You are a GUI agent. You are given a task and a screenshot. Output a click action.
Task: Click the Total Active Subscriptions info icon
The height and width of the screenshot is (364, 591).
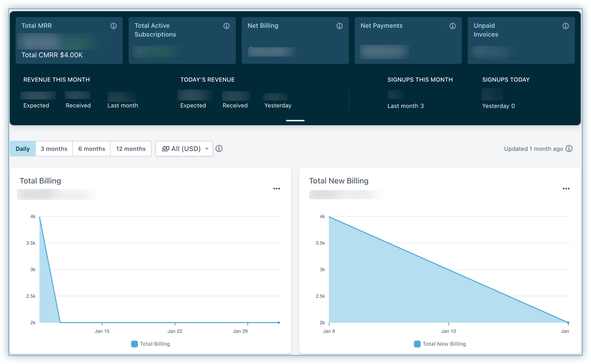tap(227, 26)
